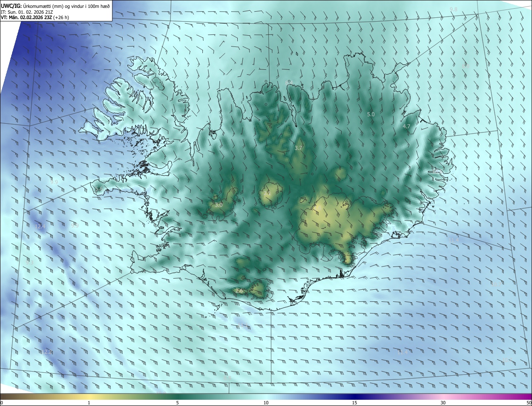Click the '30' tick label on the color scale

pyautogui.click(x=443, y=403)
